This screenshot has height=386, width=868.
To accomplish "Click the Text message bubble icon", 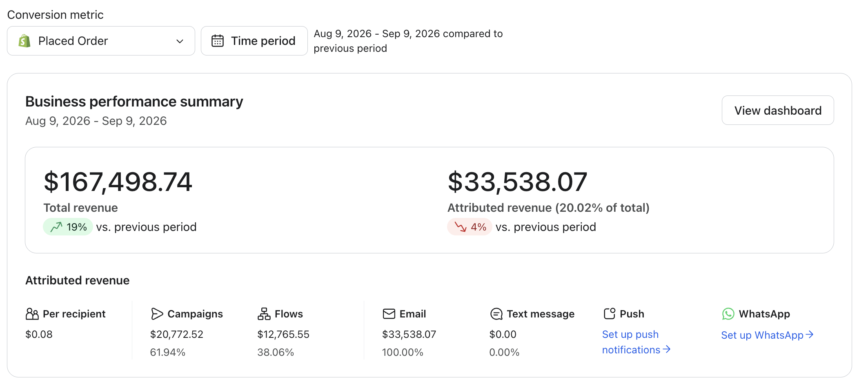I will coord(496,314).
